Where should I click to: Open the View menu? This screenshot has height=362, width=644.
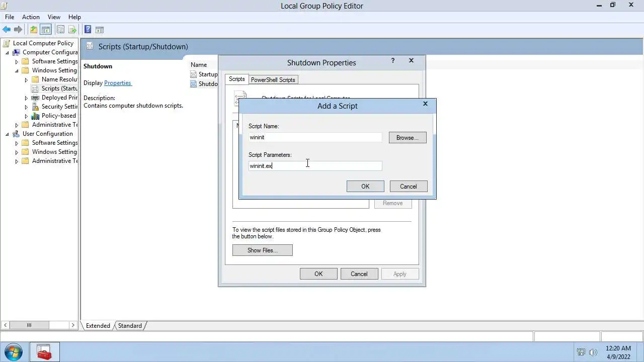coord(54,17)
